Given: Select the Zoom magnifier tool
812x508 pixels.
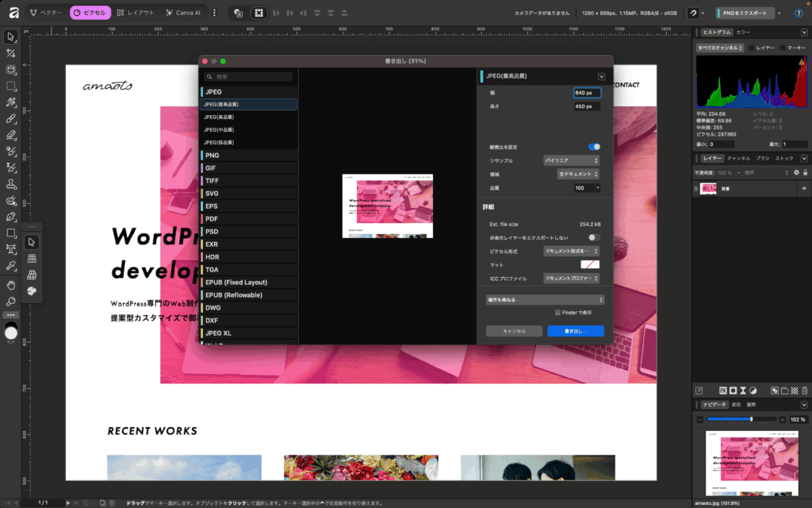Looking at the screenshot, I should pos(11,302).
